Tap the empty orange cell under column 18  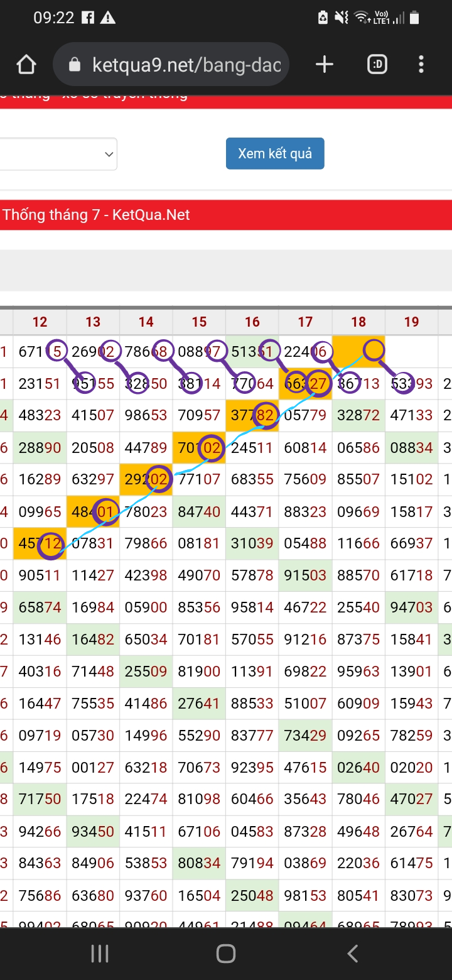[x=358, y=351]
